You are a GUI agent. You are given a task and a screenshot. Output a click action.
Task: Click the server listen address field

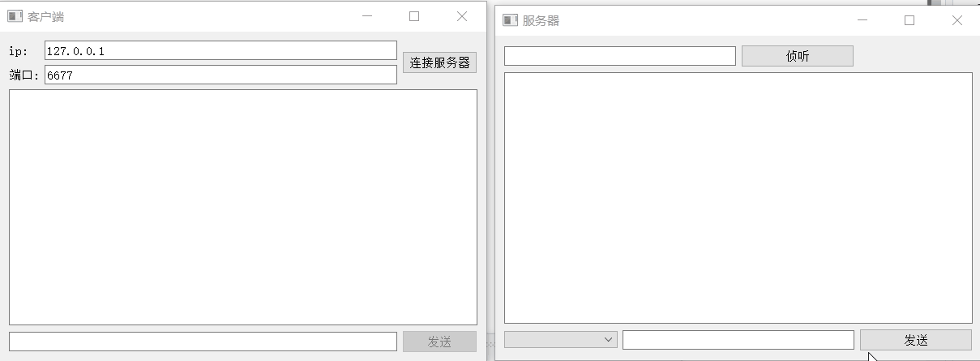(620, 56)
